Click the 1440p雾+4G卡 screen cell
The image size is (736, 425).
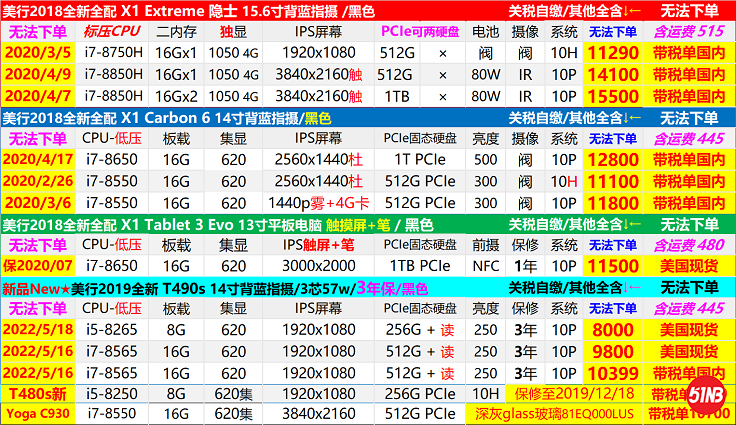pos(318,202)
